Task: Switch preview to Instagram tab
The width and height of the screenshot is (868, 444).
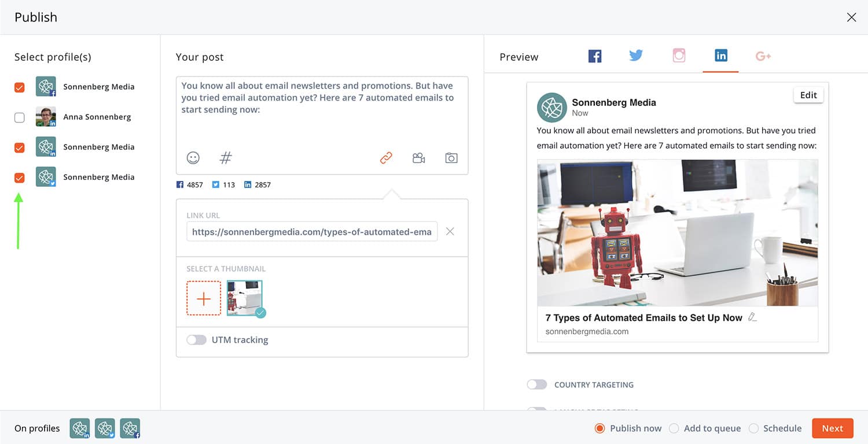Action: click(x=679, y=55)
